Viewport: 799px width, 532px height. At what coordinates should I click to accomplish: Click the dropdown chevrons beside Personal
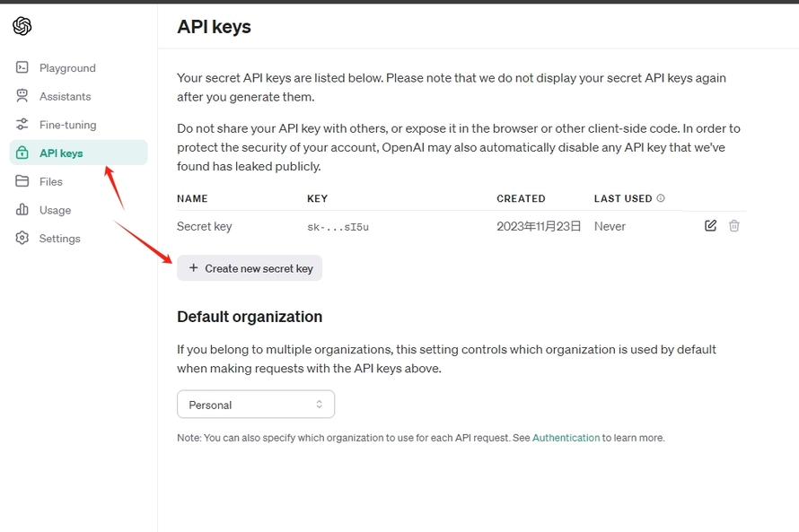click(319, 405)
